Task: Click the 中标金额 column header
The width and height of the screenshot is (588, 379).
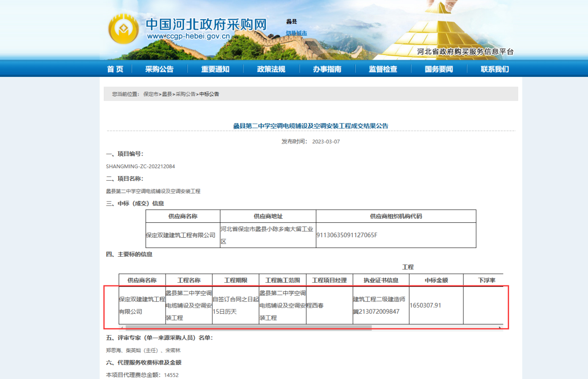Action: point(436,280)
